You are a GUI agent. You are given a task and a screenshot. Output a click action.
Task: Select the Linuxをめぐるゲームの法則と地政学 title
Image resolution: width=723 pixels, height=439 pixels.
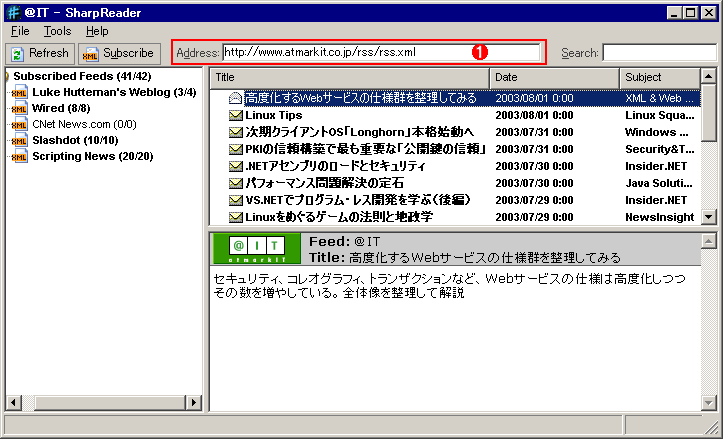[x=339, y=217]
